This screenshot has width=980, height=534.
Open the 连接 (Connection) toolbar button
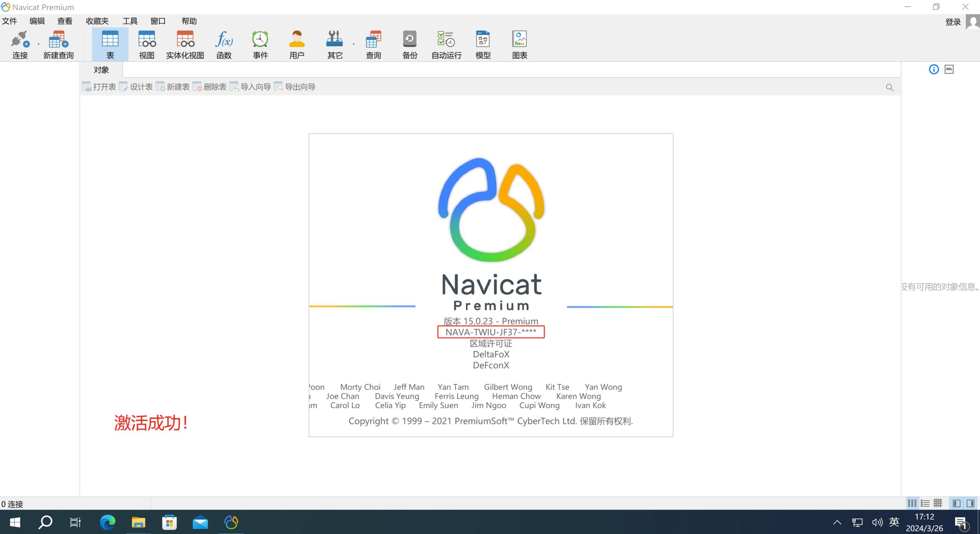pos(20,45)
